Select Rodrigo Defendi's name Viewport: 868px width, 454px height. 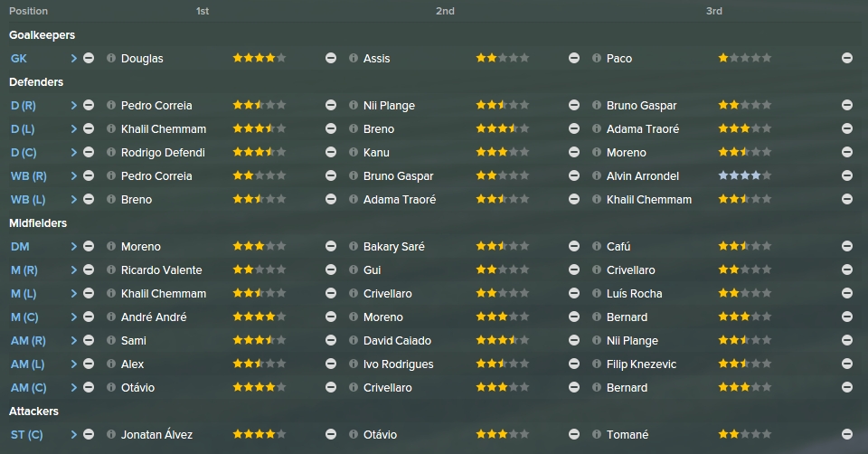coord(163,152)
